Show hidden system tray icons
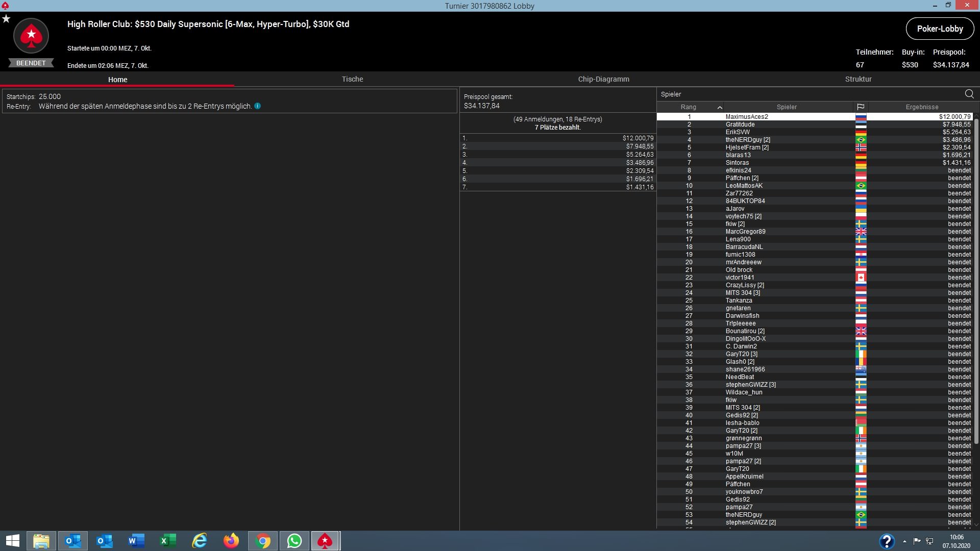Image resolution: width=980 pixels, height=551 pixels. click(x=904, y=541)
